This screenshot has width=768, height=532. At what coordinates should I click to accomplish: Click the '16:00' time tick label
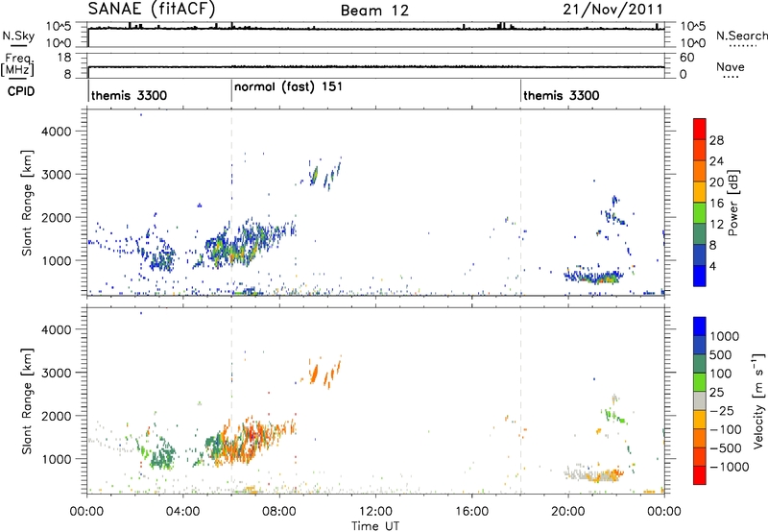tap(471, 512)
